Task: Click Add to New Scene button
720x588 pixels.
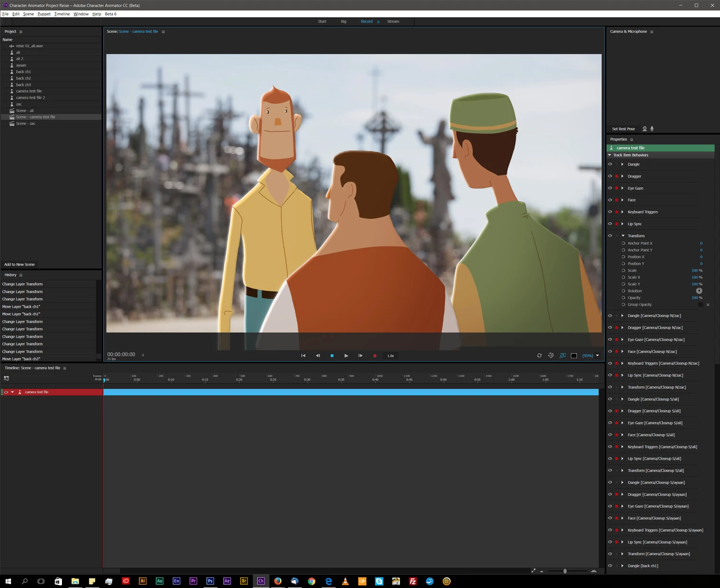Action: point(20,264)
